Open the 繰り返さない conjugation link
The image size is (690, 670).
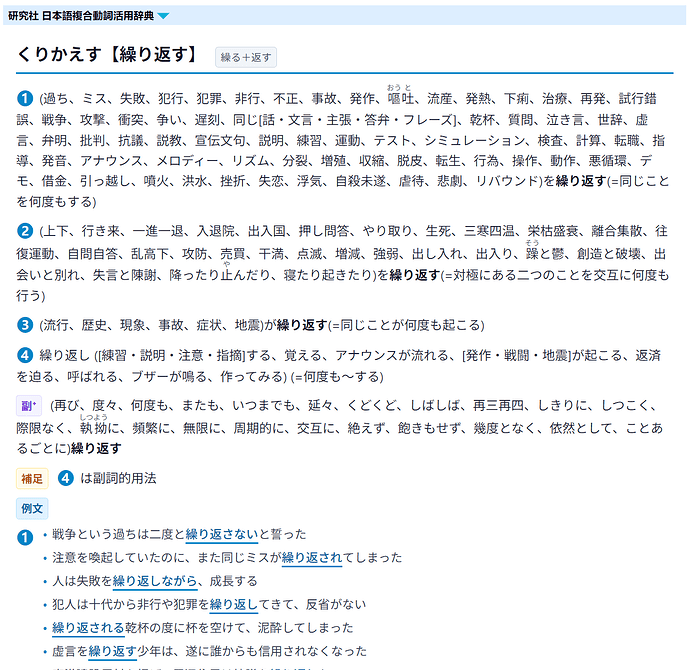pyautogui.click(x=222, y=535)
